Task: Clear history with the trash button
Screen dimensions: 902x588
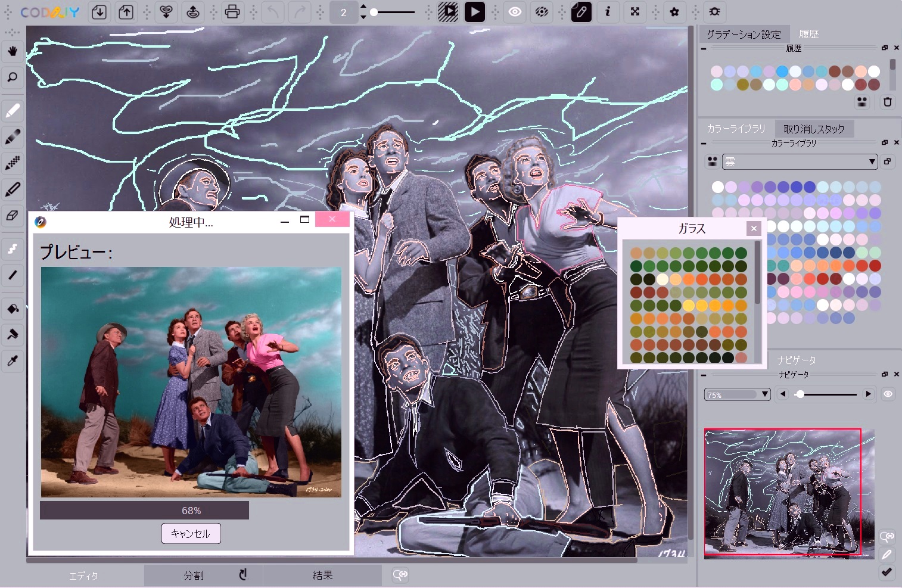Action: pyautogui.click(x=888, y=102)
